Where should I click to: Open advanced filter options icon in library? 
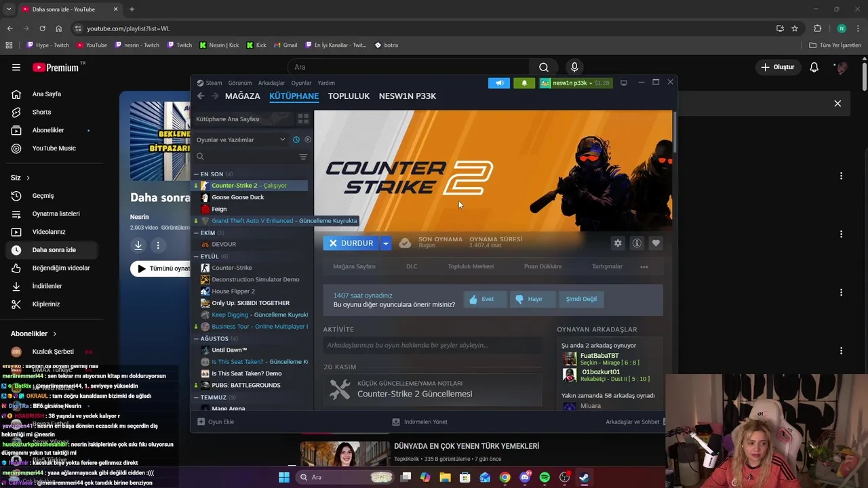click(303, 157)
